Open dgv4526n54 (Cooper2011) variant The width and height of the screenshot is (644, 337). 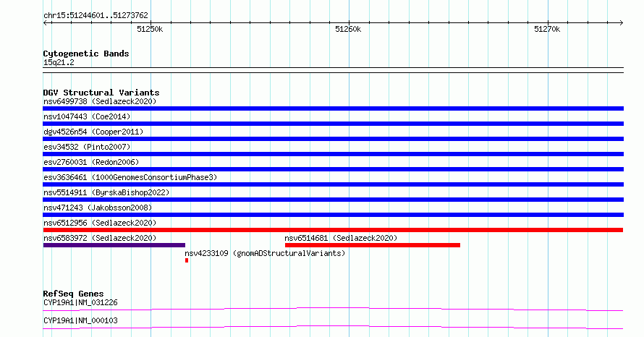[x=93, y=132]
